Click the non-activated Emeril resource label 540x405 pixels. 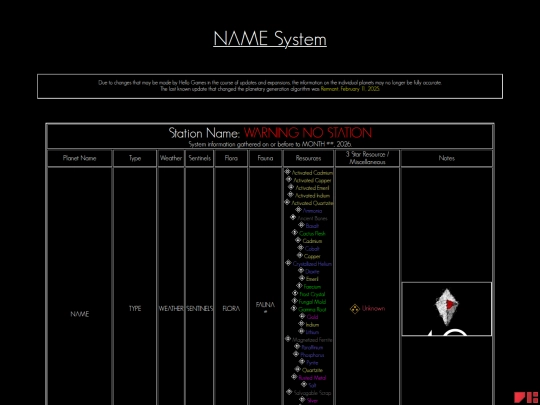[312, 279]
